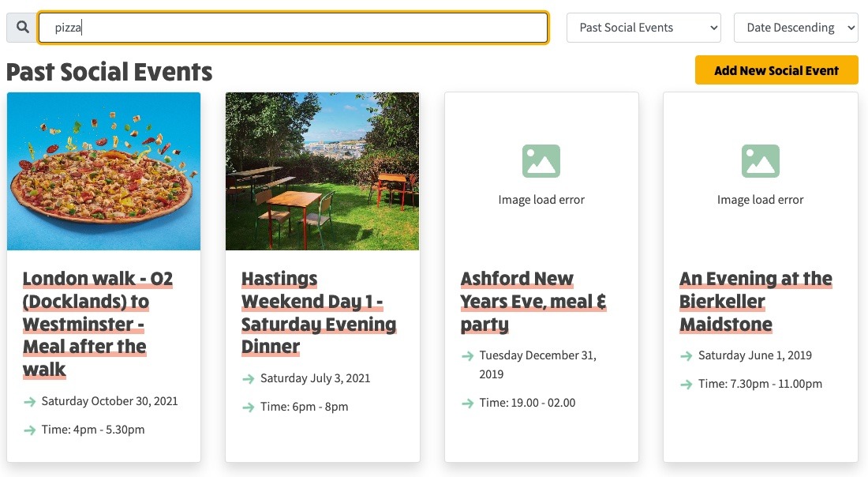Click arrow icon beside Saturday October 30, 2021
This screenshot has width=868, height=477.
[x=30, y=402]
